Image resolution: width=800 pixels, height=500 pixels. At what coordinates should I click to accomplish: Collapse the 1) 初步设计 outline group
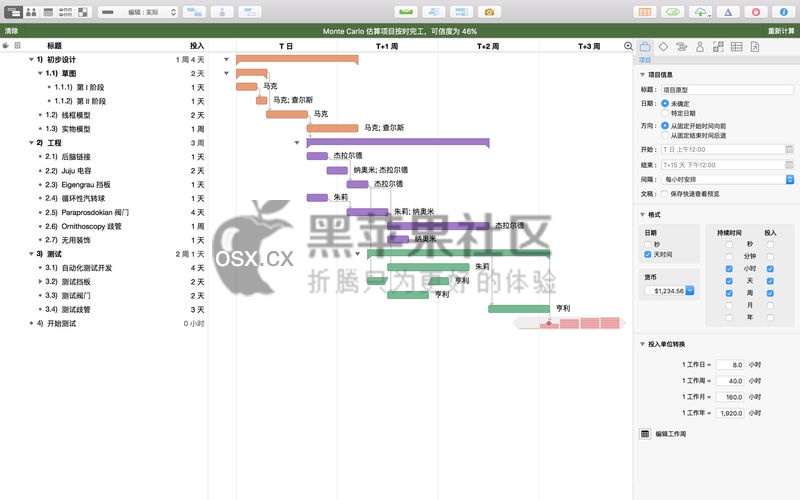(31, 60)
